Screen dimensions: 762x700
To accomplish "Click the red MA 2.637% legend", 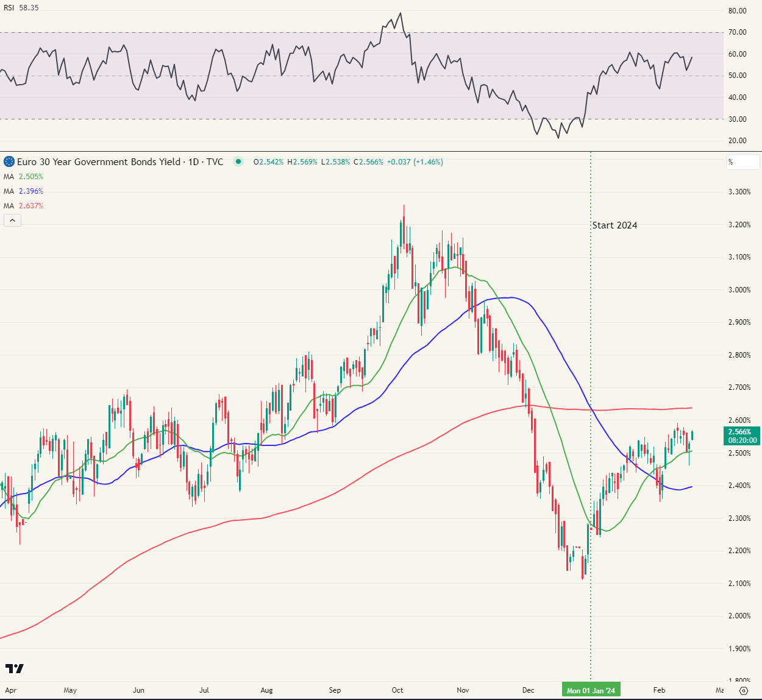I will click(23, 206).
